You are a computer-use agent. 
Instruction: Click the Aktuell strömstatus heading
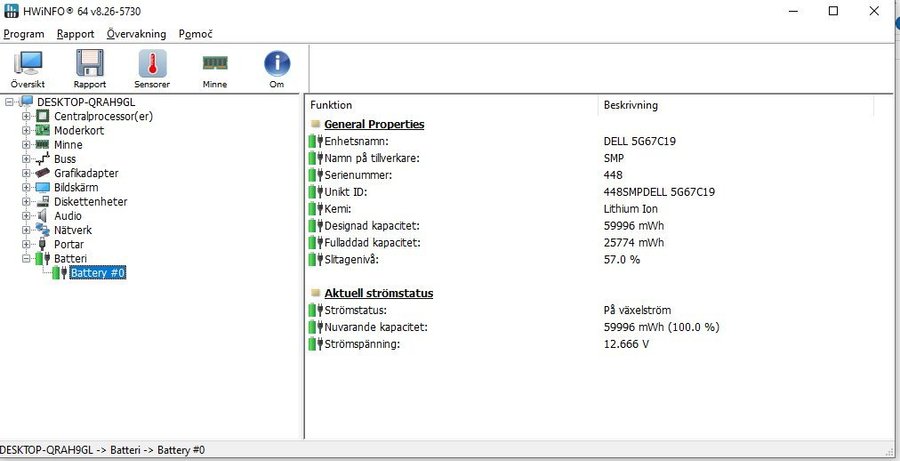point(379,293)
